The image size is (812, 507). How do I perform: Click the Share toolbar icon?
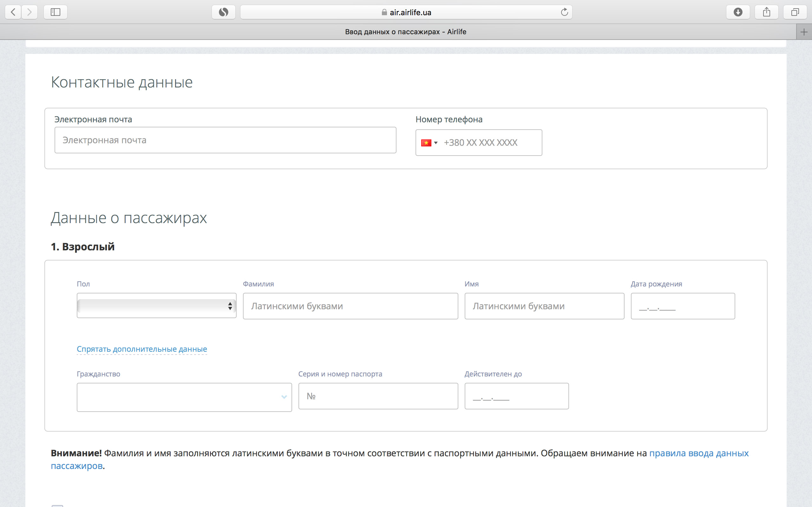(x=766, y=12)
